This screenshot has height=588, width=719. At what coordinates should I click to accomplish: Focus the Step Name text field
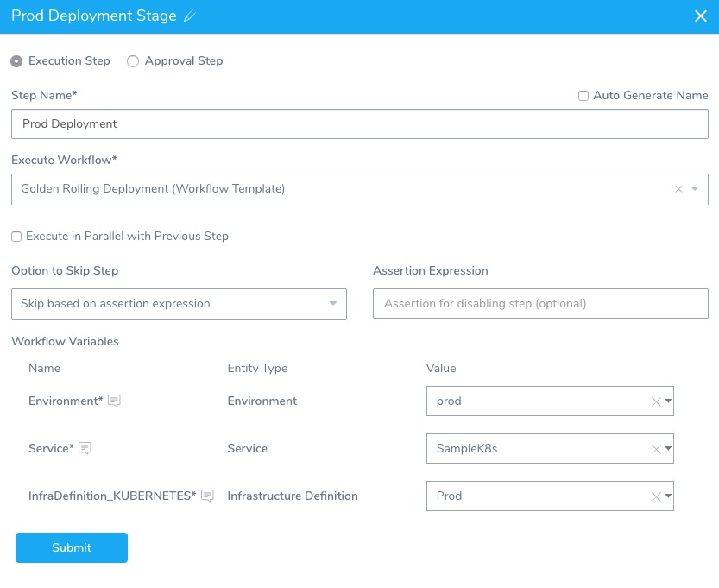coord(359,123)
